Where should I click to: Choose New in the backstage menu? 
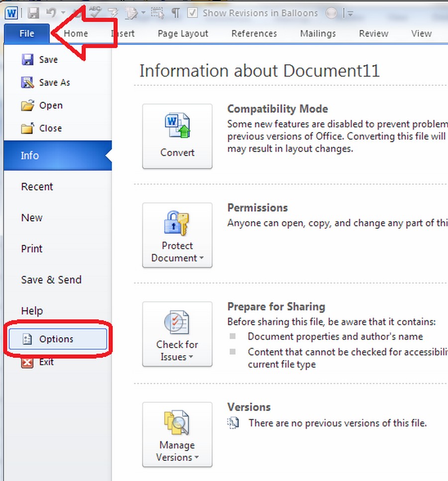point(32,218)
